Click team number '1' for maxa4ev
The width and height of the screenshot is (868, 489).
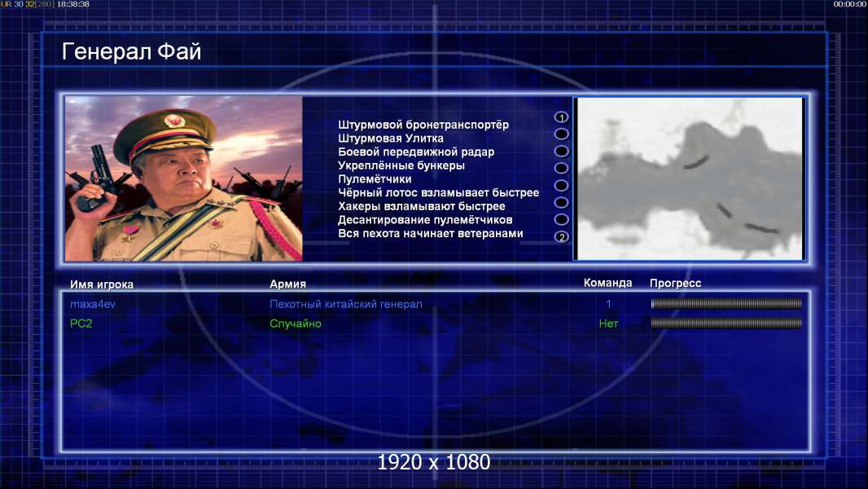[608, 303]
